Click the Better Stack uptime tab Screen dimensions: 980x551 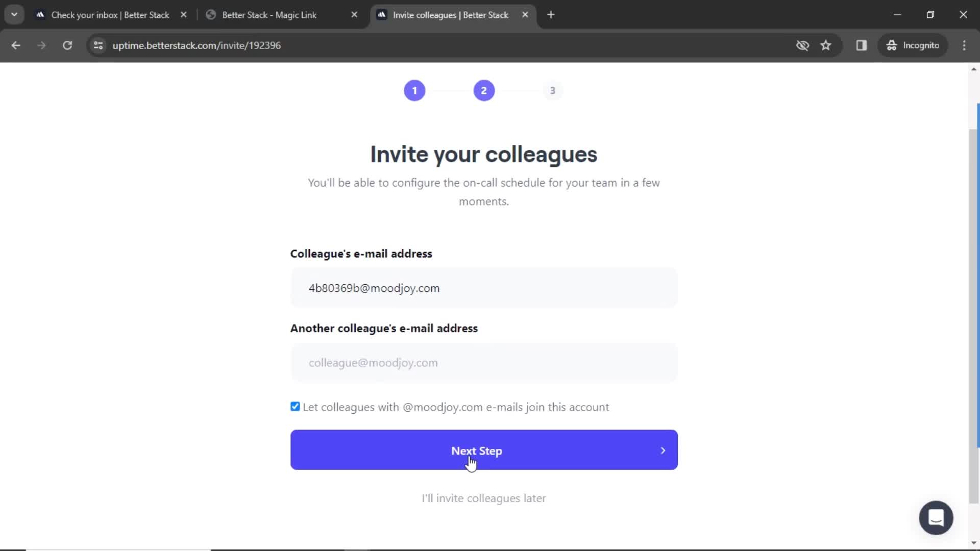451,15
